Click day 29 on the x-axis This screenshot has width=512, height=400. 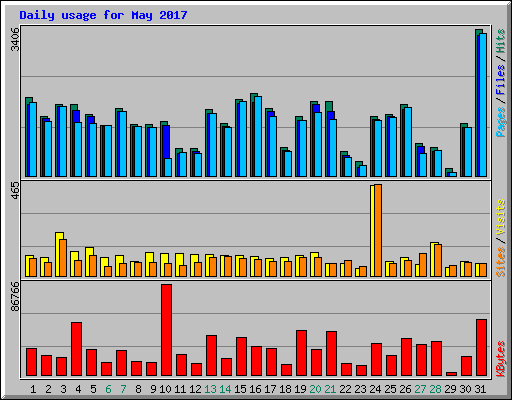coord(450,389)
